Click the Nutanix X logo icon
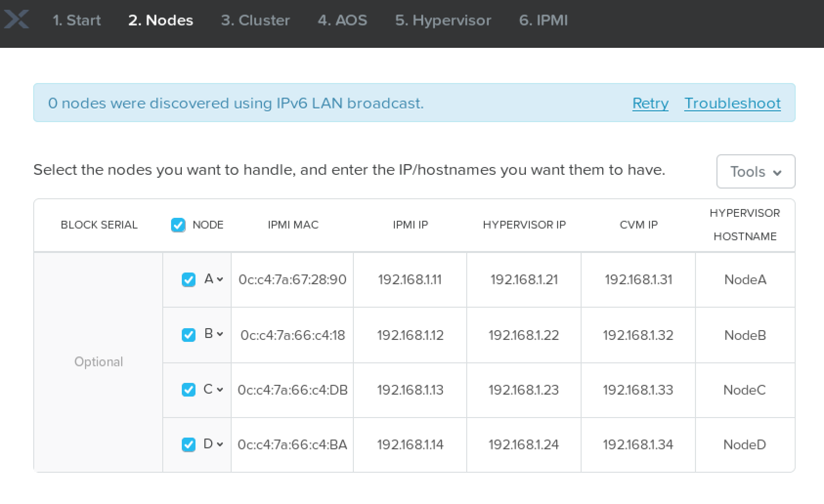The image size is (824, 504). [17, 20]
